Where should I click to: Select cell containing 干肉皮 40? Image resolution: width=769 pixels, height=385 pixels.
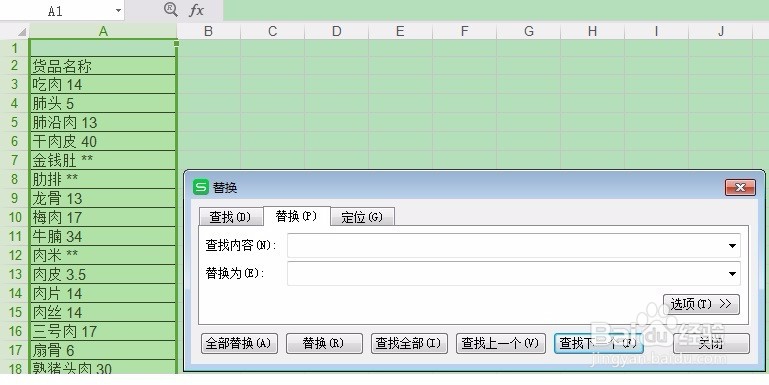(x=103, y=141)
